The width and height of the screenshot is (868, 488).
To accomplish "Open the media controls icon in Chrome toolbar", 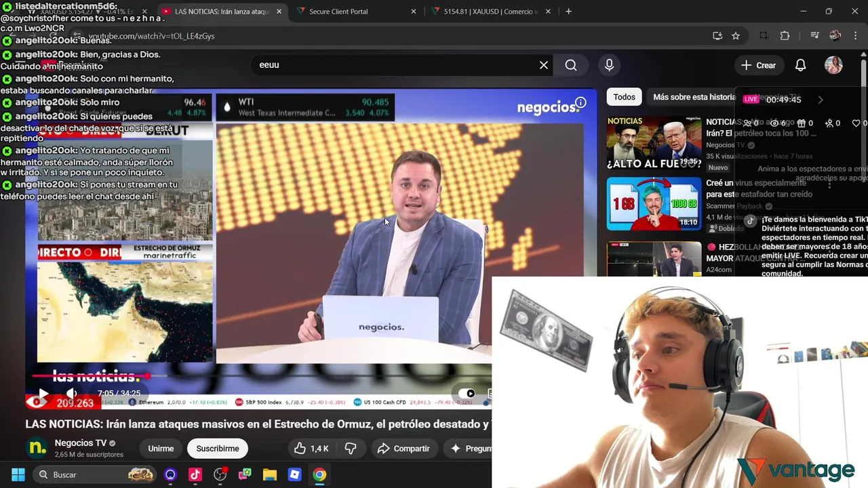I will coord(814,36).
